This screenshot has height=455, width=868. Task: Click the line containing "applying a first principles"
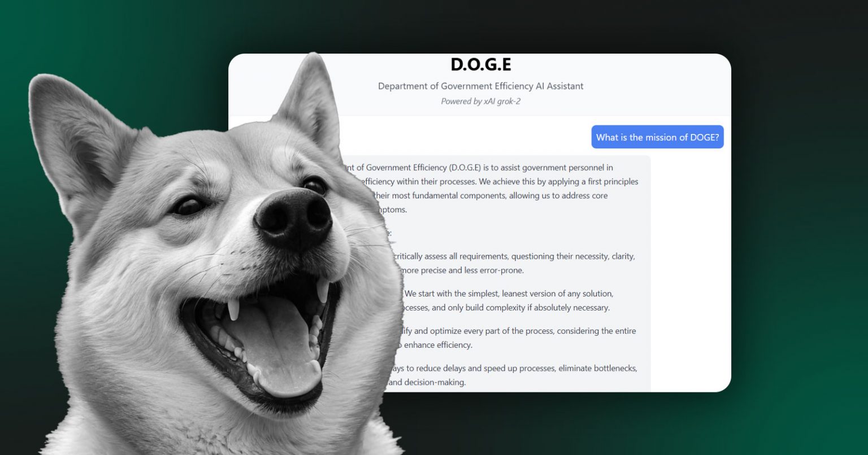click(x=499, y=182)
